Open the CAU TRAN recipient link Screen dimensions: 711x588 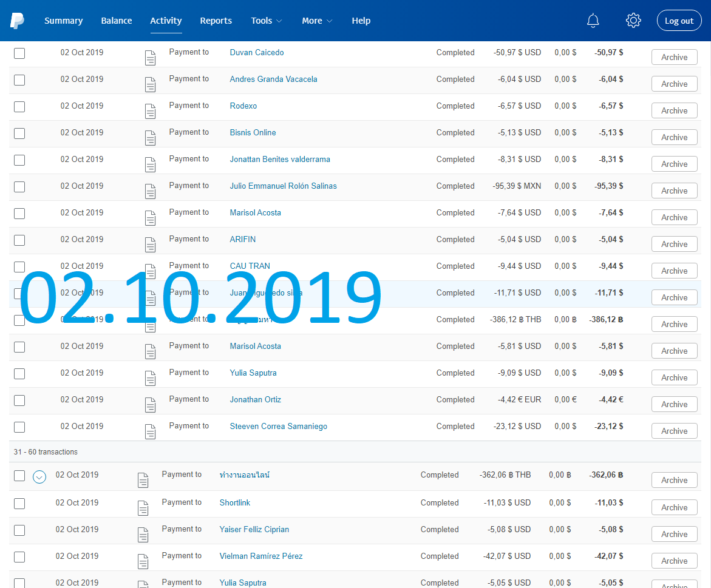tap(250, 266)
